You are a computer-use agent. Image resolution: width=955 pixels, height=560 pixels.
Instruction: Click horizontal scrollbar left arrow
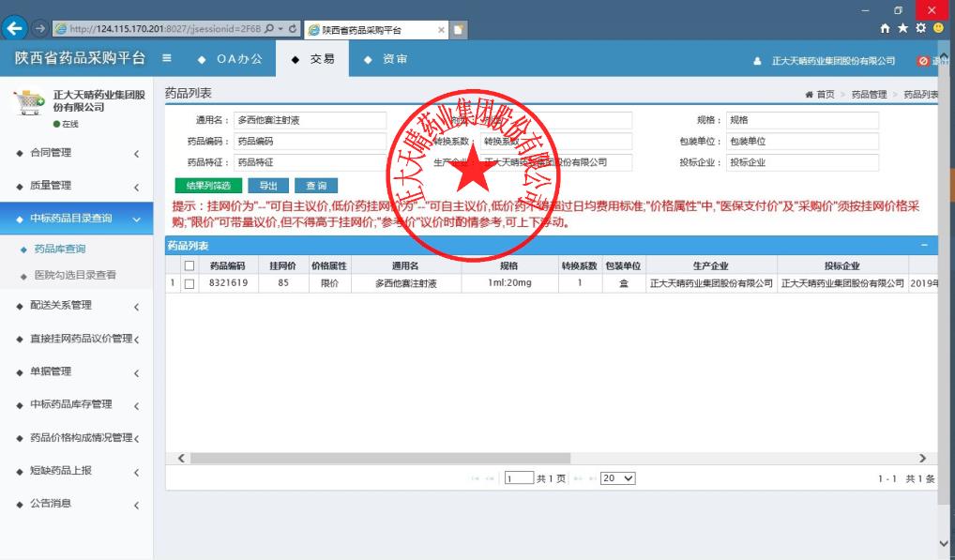[181, 458]
